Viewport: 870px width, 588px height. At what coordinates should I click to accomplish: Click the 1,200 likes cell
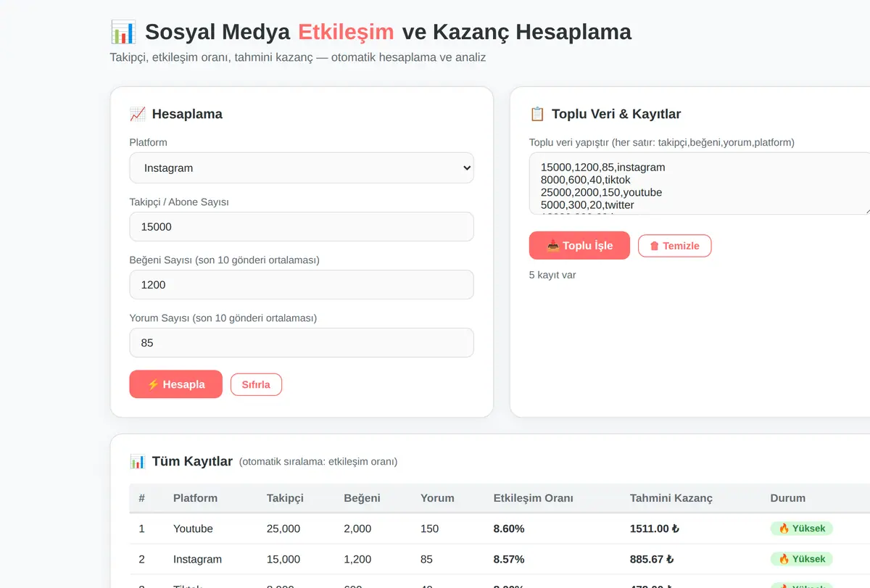(357, 559)
